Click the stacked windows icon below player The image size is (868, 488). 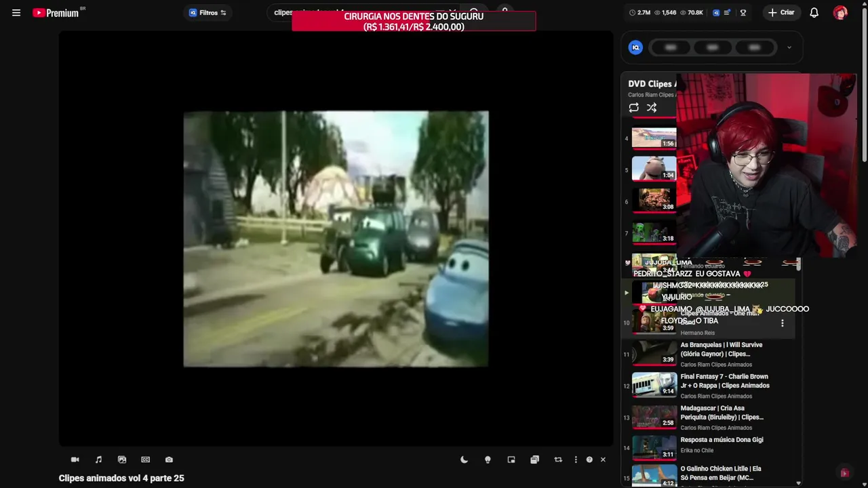click(x=534, y=460)
